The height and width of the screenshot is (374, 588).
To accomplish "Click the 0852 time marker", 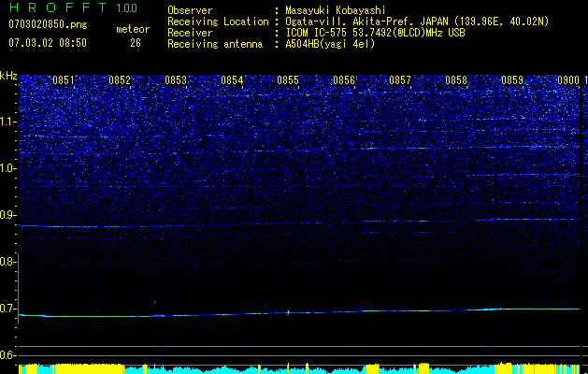I will click(x=120, y=80).
